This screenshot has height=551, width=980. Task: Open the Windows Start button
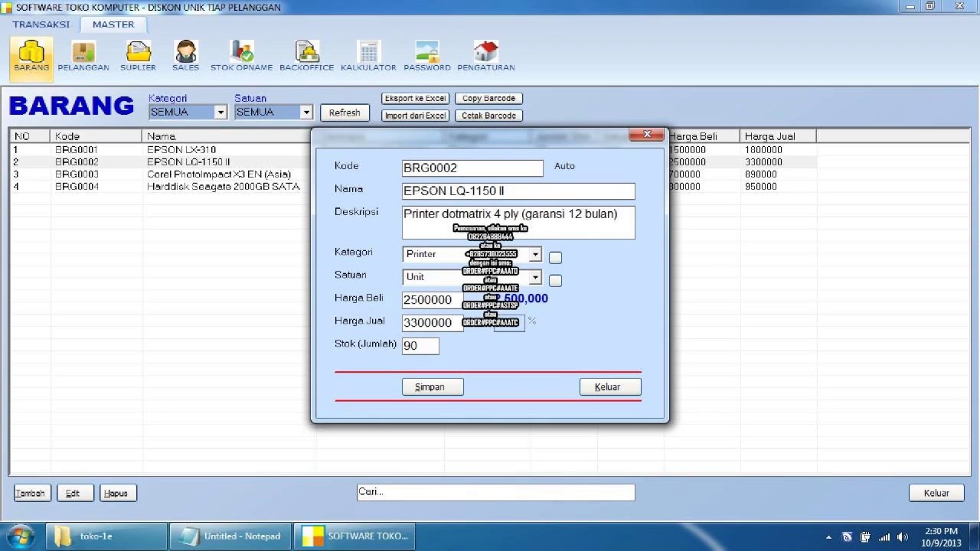click(x=21, y=536)
